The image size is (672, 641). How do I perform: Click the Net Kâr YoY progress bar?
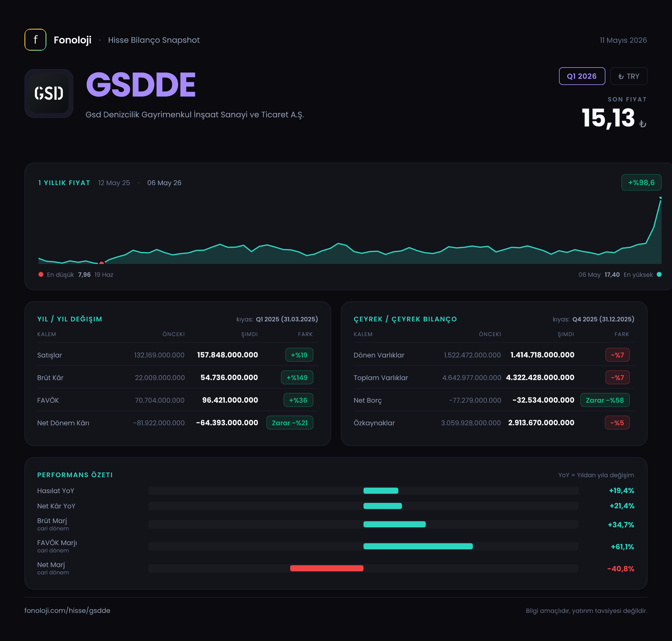(x=363, y=506)
